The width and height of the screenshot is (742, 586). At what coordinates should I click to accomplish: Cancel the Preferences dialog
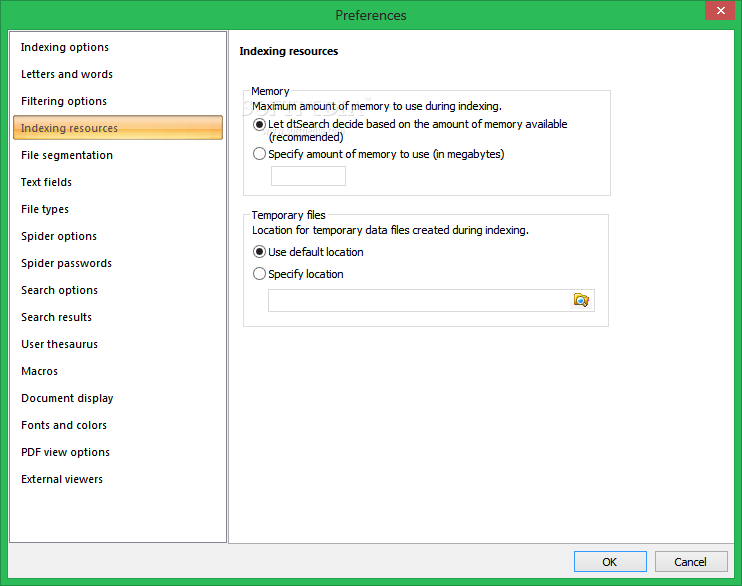click(691, 561)
